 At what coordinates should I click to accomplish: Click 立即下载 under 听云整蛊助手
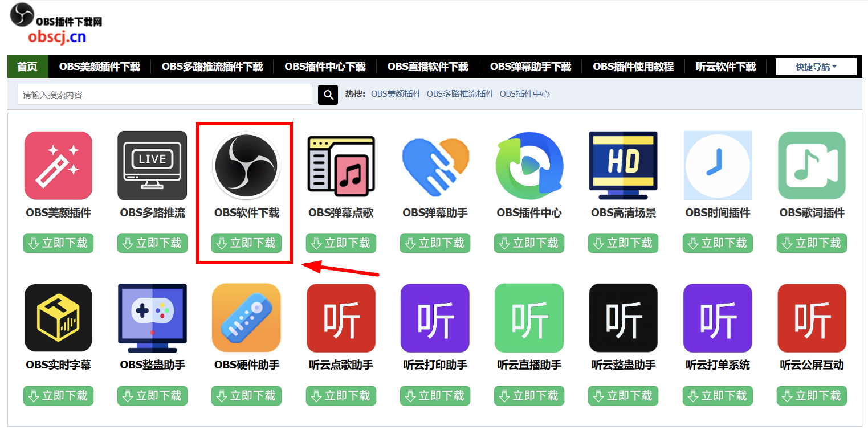point(623,395)
